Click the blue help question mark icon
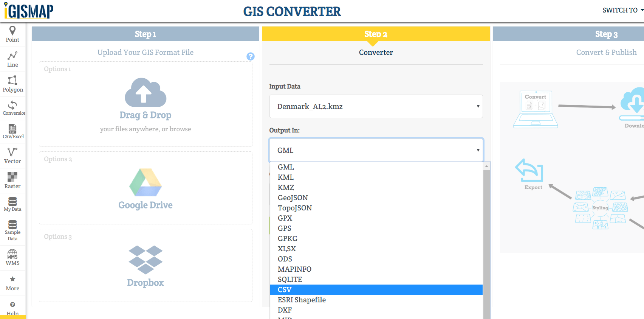The height and width of the screenshot is (319, 644). [250, 56]
